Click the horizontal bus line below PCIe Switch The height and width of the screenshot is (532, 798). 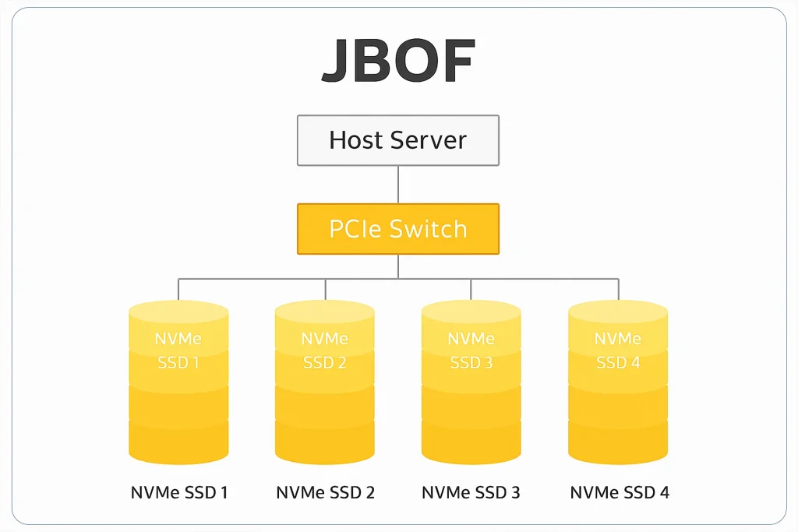[398, 279]
